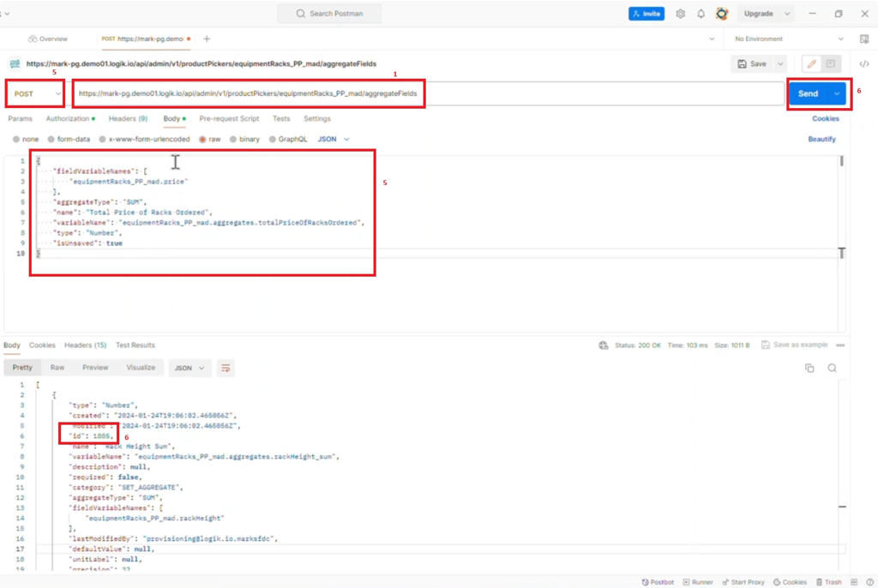This screenshot has width=878, height=588.
Task: Switch to the Params tab
Action: click(x=21, y=119)
